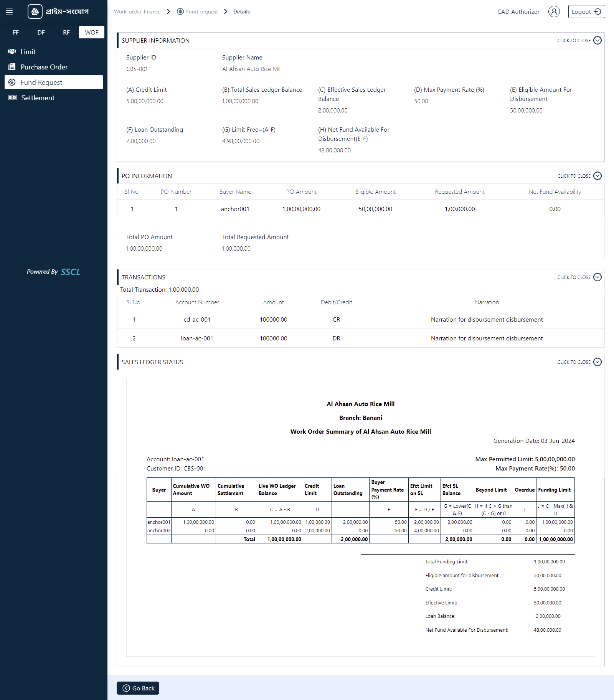Image resolution: width=614 pixels, height=700 pixels.
Task: Click the Narration column header
Action: 487,302
